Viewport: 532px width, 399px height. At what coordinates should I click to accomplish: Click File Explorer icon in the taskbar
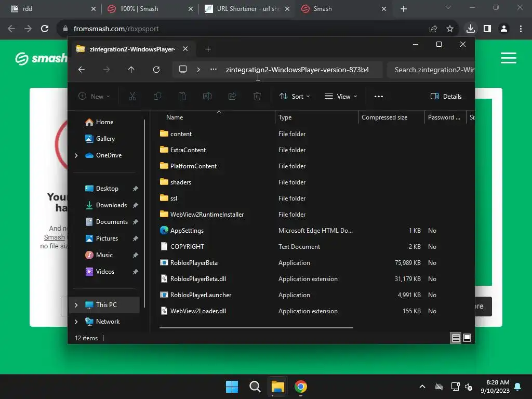(277, 387)
